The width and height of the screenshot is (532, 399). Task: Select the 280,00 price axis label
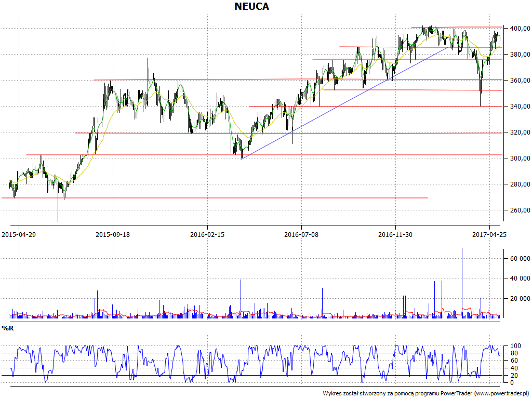click(520, 184)
